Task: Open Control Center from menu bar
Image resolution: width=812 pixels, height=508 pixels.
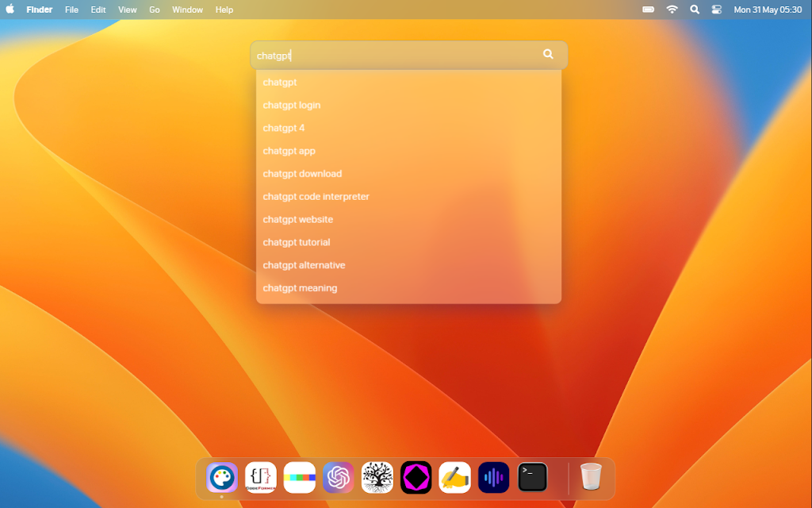Action: (x=717, y=10)
